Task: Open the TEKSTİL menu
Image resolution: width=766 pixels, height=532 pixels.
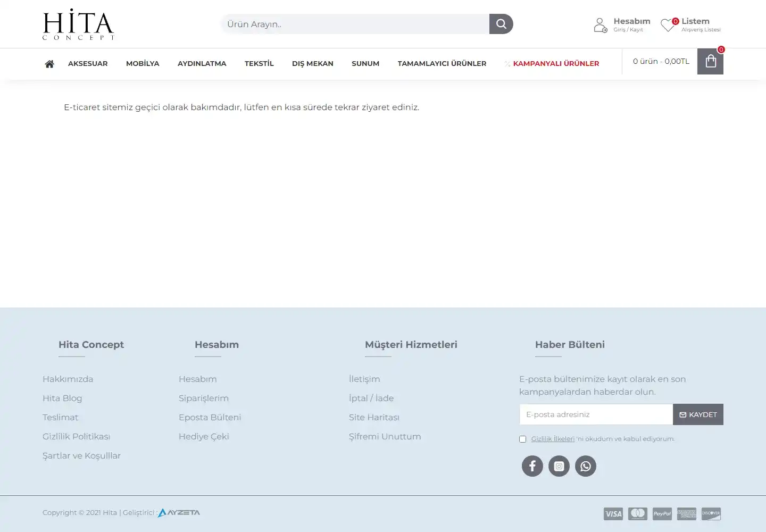Action: pyautogui.click(x=259, y=63)
